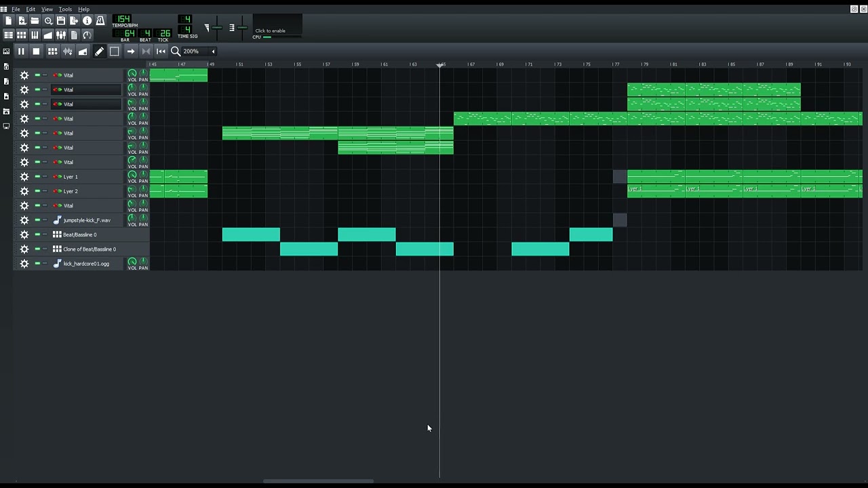Open the Tools menu

pyautogui.click(x=65, y=9)
